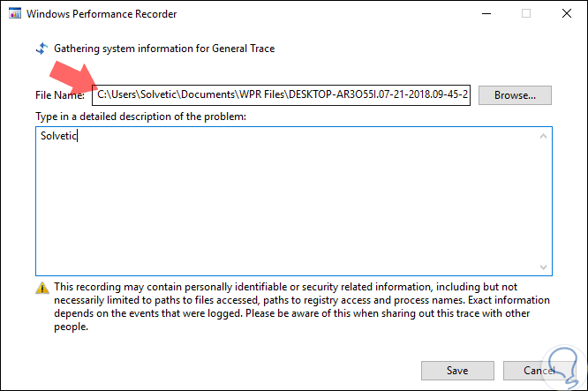
Task: Click the description box scroll-down arrow
Action: (x=543, y=266)
